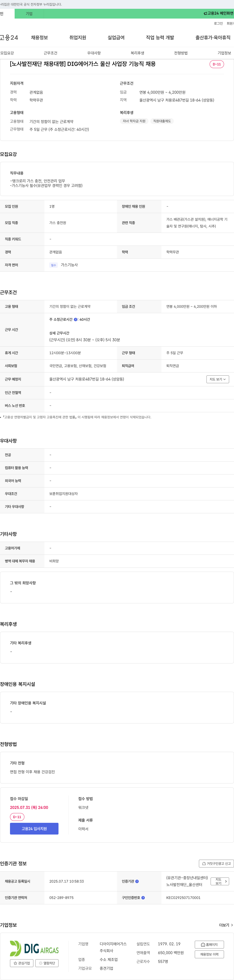Click 로그인 link
Viewport: 234px width, 980px height.
coord(218,24)
